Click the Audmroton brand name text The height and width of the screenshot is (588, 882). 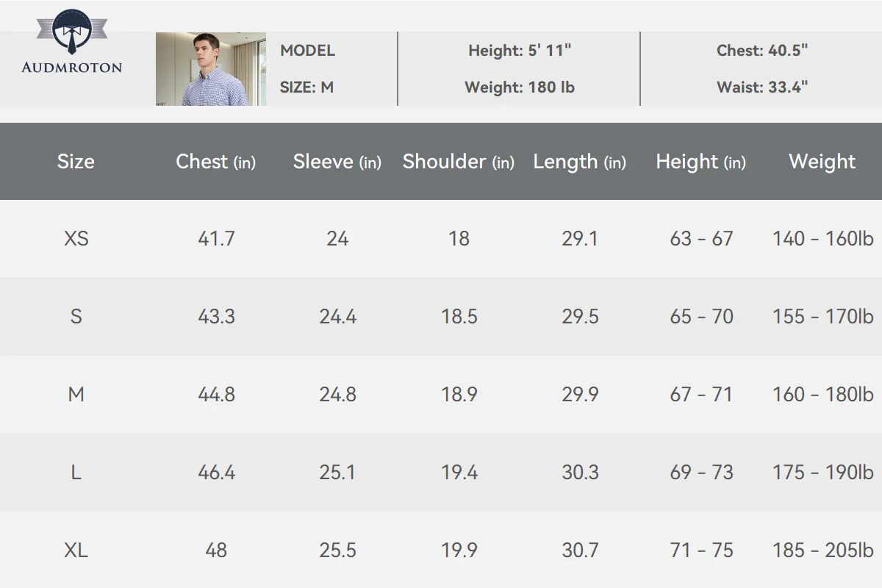click(72, 68)
